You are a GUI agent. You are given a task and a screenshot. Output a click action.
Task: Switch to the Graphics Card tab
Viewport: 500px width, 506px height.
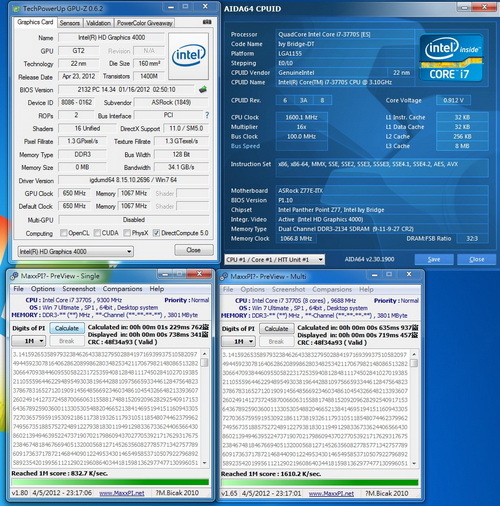pos(35,22)
